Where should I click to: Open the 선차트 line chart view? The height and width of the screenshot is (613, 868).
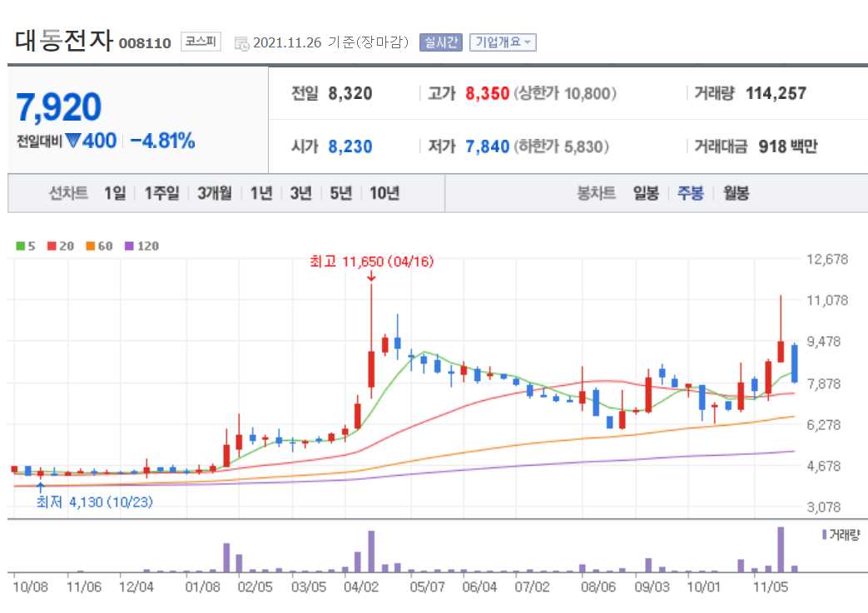[x=68, y=192]
